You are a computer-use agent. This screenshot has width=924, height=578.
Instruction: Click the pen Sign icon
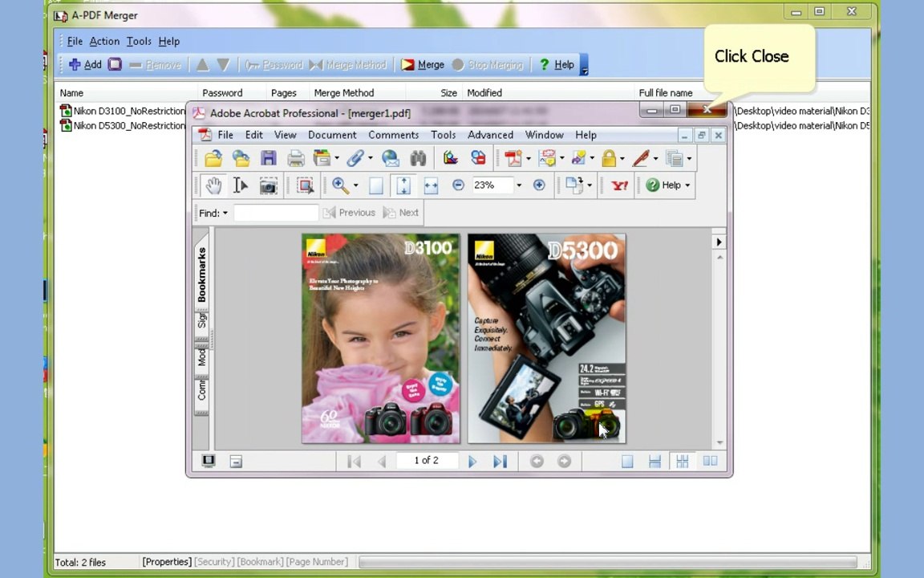pyautogui.click(x=641, y=158)
